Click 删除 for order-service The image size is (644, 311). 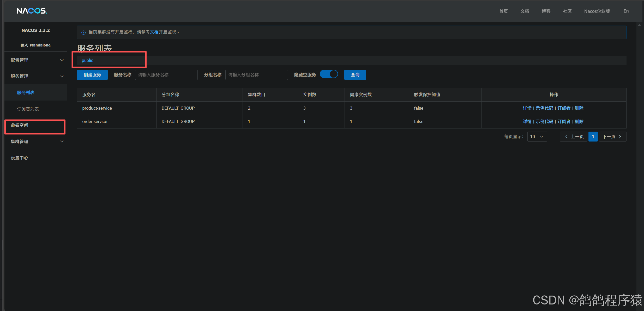[x=579, y=121]
